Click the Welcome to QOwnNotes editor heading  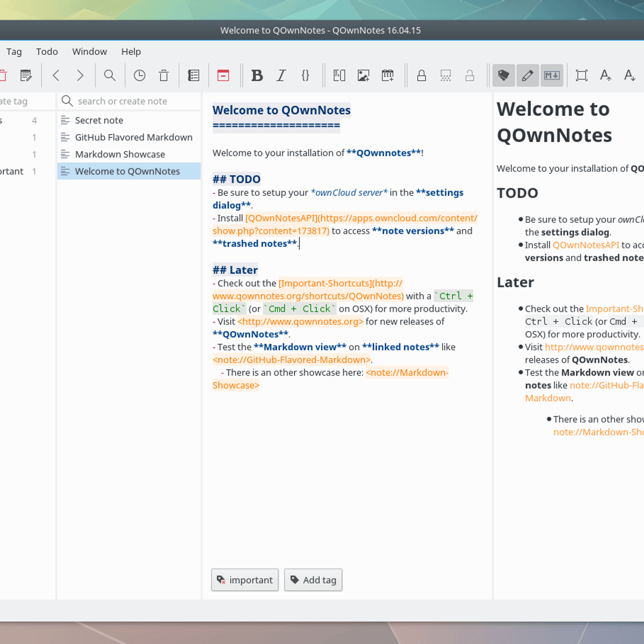(x=281, y=110)
